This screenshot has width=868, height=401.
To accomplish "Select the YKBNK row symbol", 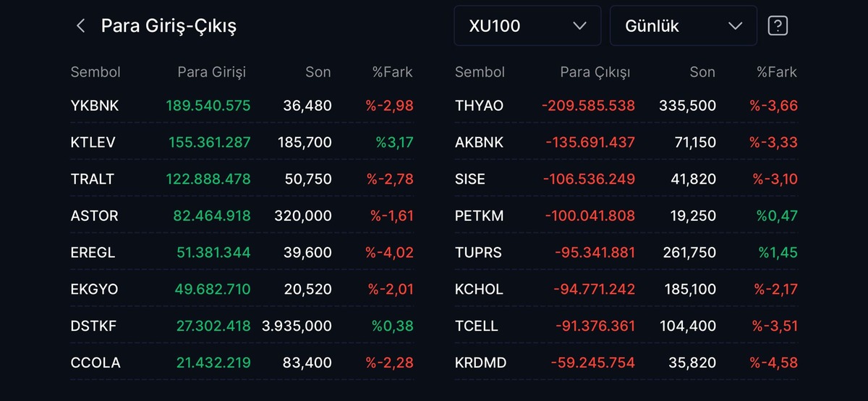I will coord(95,106).
